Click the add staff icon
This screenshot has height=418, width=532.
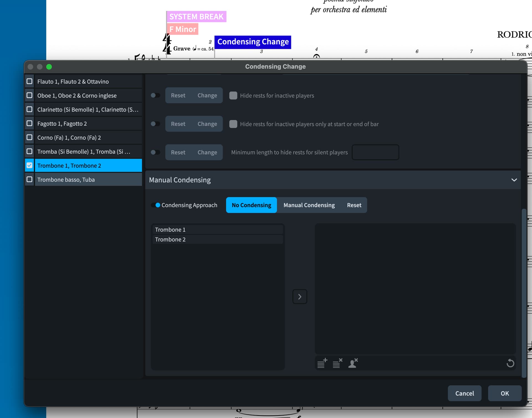322,363
